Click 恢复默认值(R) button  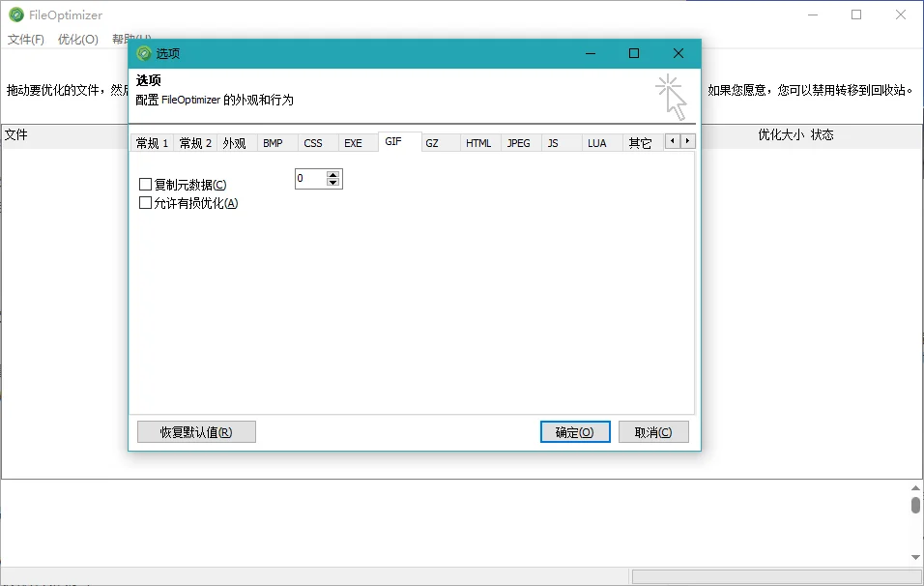click(196, 432)
